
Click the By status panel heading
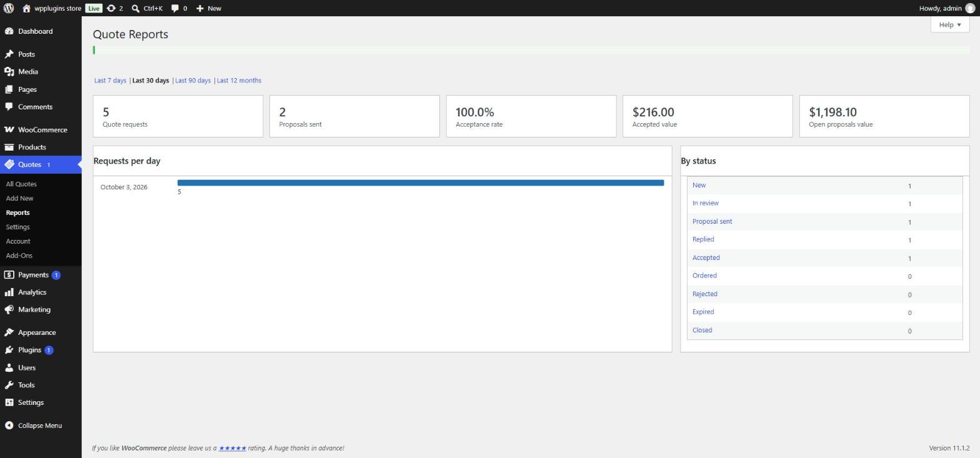pyautogui.click(x=698, y=161)
